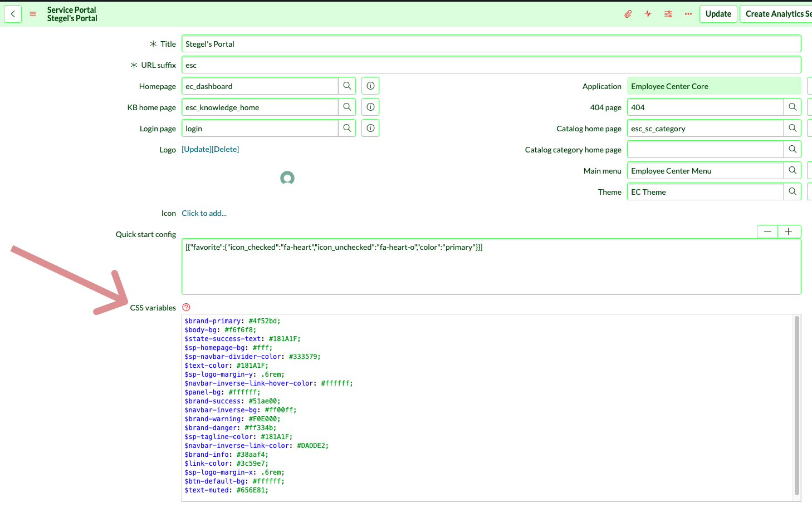Click the portal logo image
The width and height of the screenshot is (812, 508).
287,178
